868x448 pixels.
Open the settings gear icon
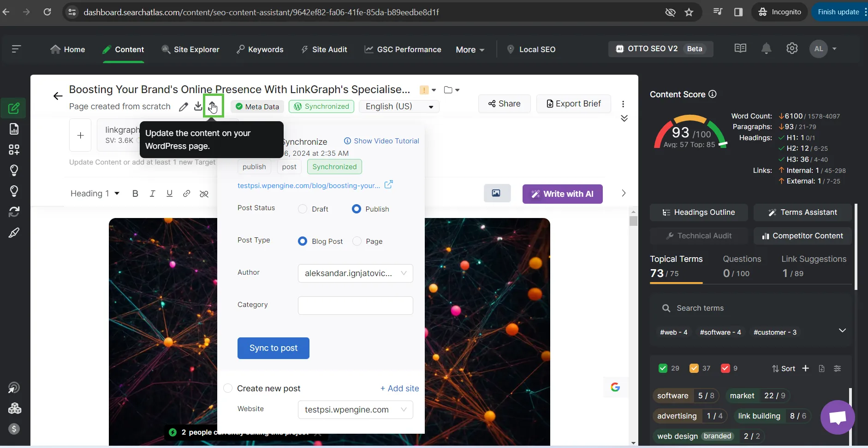(x=792, y=49)
